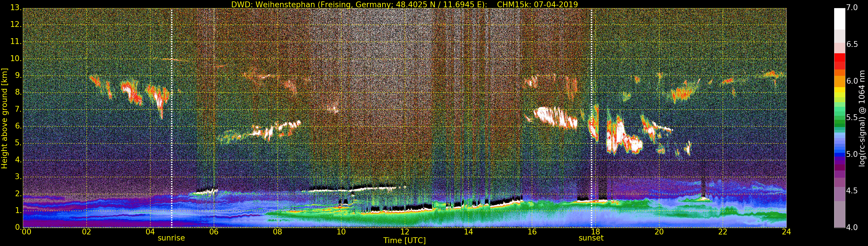Click the red colorbar segment above 6.0
This screenshot has width=868, height=246.
point(839,61)
